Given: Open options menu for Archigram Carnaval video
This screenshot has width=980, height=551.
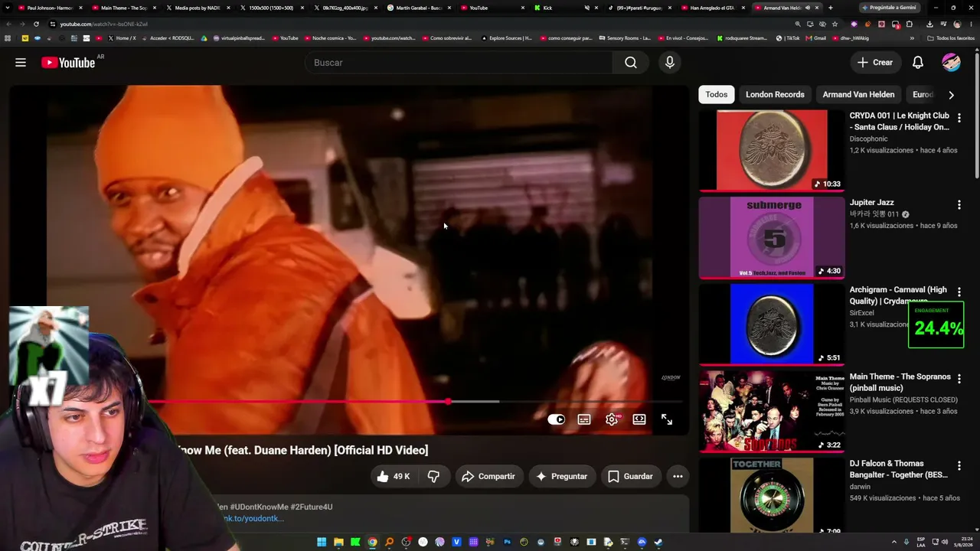Looking at the screenshot, I should [959, 292].
